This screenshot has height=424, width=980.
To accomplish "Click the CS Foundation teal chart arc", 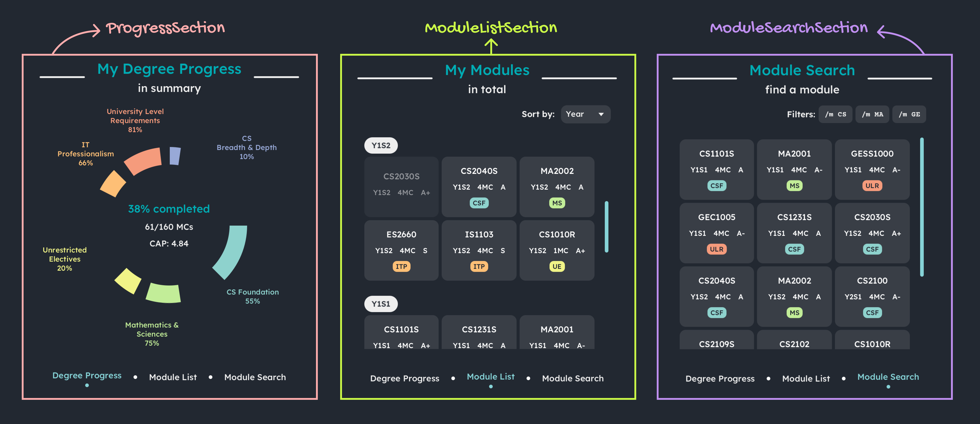I will (235, 251).
